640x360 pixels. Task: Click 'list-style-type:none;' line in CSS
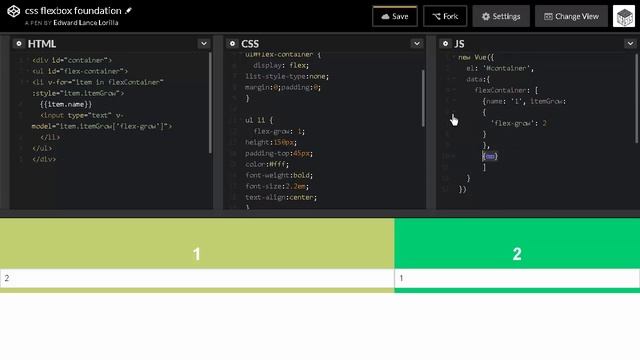coord(287,76)
